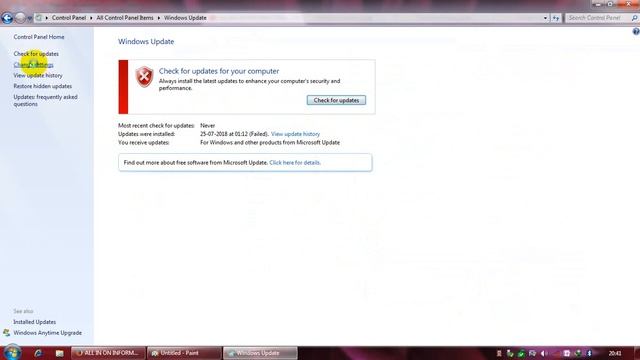Open Updates: frequently asked questions
640x360 pixels.
(45, 100)
